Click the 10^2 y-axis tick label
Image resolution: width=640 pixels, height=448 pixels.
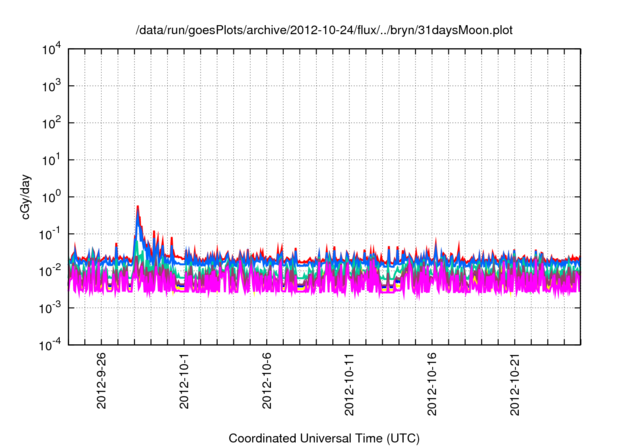[50, 123]
